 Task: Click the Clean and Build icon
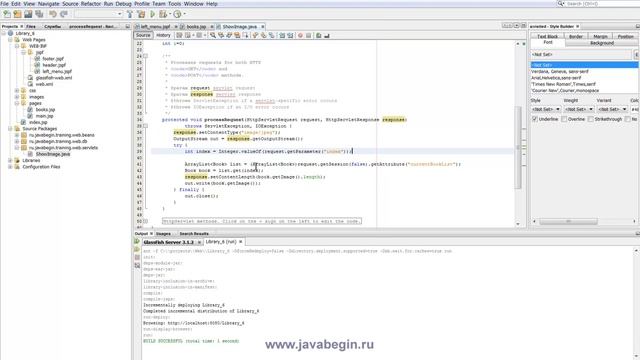click(x=141, y=14)
